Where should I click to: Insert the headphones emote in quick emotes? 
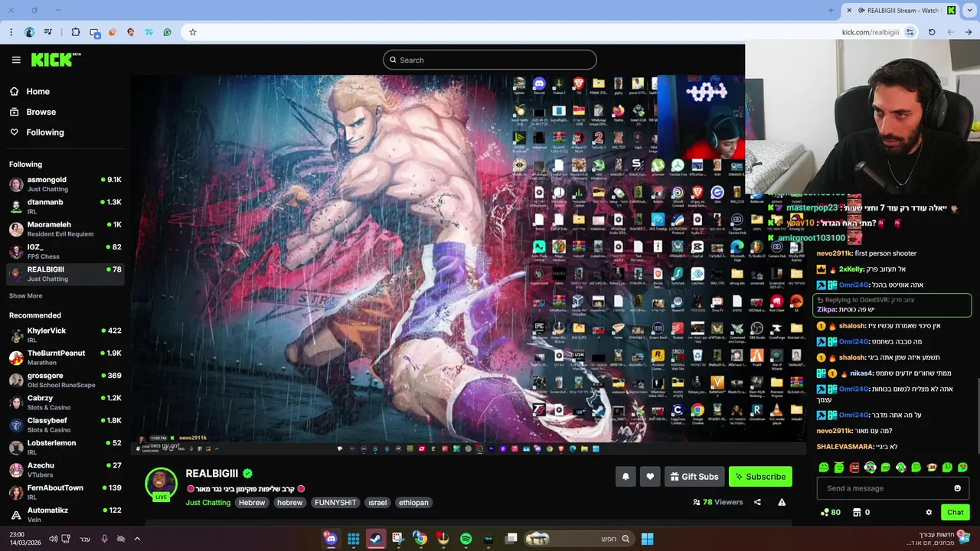(x=870, y=467)
